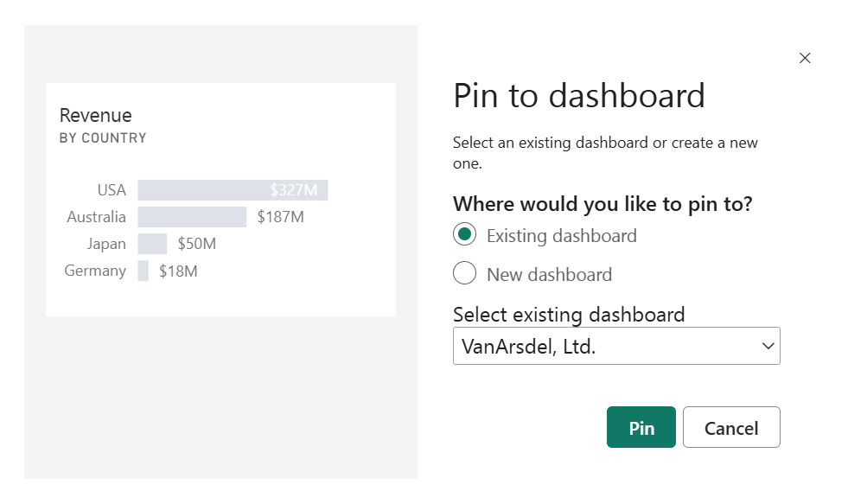Close the Pin to dashboard dialog
Viewport: 867px width, 504px height.
pyautogui.click(x=805, y=58)
